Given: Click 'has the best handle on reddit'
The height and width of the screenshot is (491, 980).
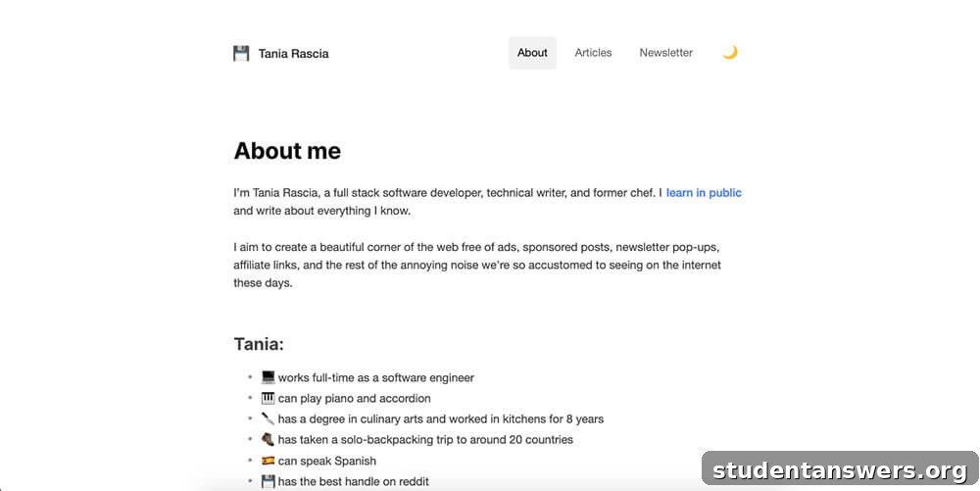Looking at the screenshot, I should click(354, 481).
